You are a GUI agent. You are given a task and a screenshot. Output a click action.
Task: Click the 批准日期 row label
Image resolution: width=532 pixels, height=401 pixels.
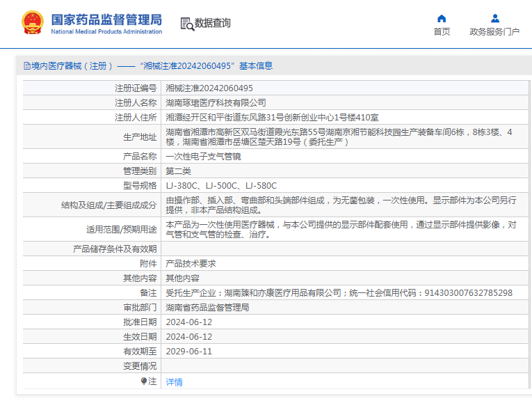pyautogui.click(x=140, y=322)
